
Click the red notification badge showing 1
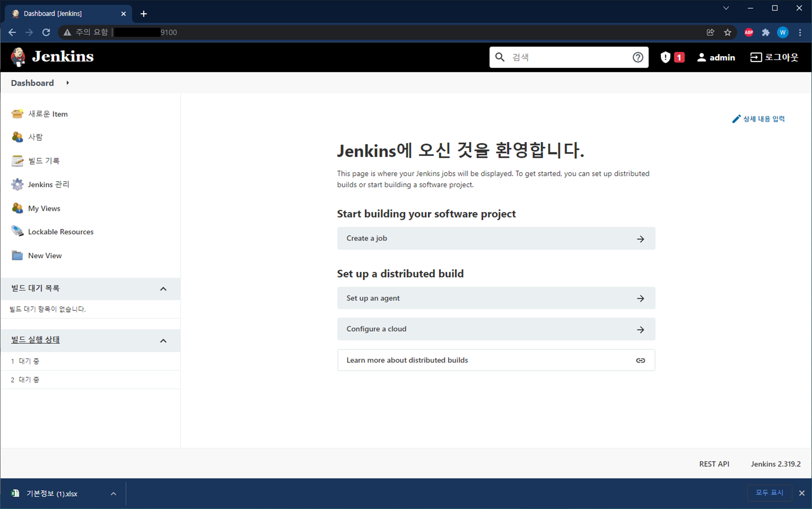tap(679, 58)
